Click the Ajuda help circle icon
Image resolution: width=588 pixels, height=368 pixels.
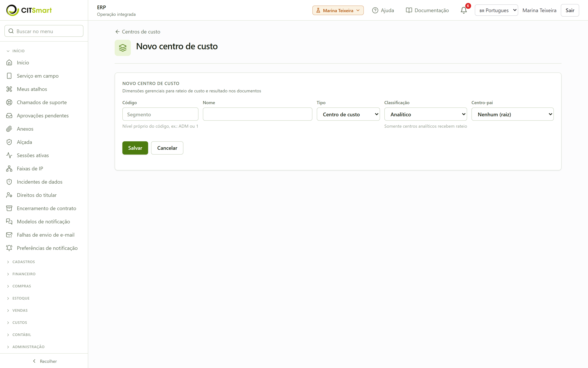pos(375,10)
